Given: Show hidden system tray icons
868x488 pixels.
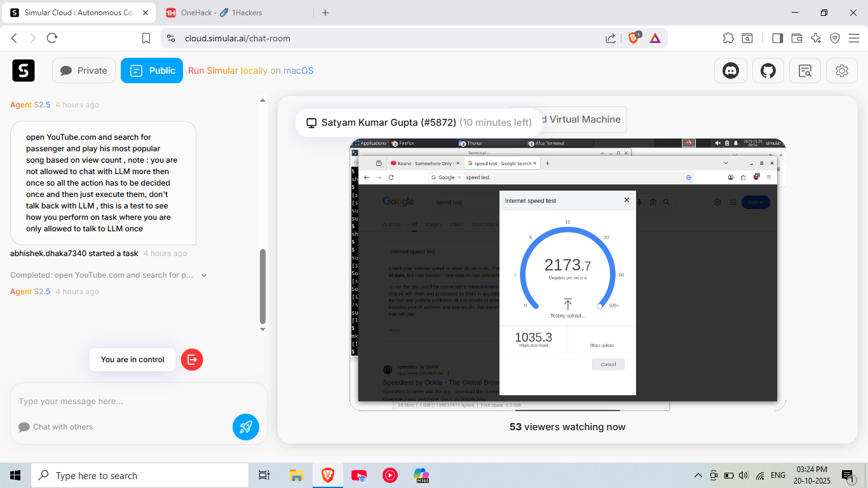Looking at the screenshot, I should (x=698, y=475).
